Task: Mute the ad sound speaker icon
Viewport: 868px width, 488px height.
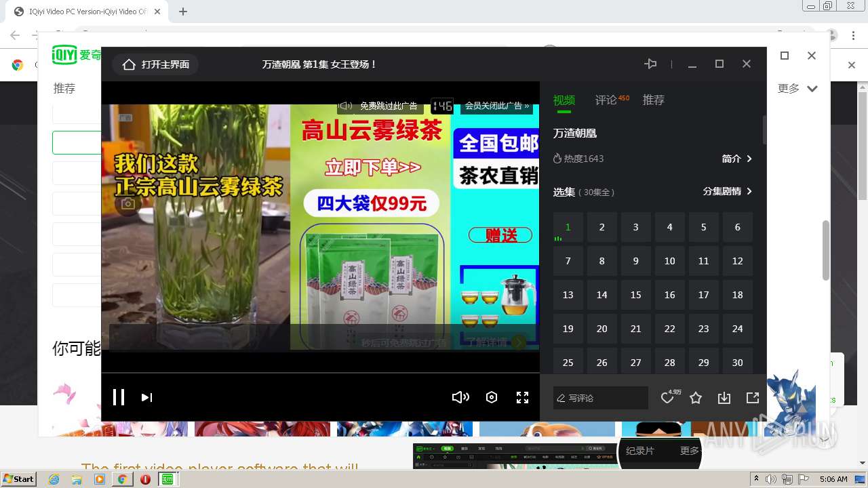Action: [x=345, y=106]
